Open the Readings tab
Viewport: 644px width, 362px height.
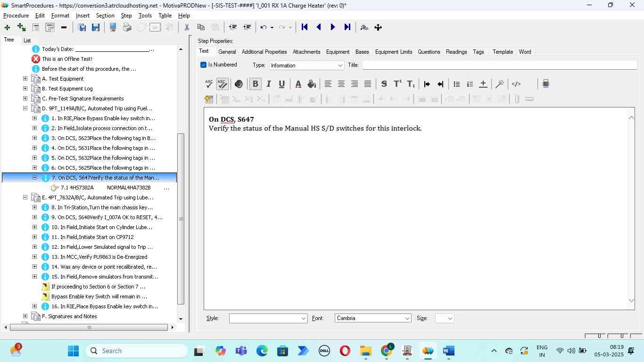pyautogui.click(x=456, y=52)
